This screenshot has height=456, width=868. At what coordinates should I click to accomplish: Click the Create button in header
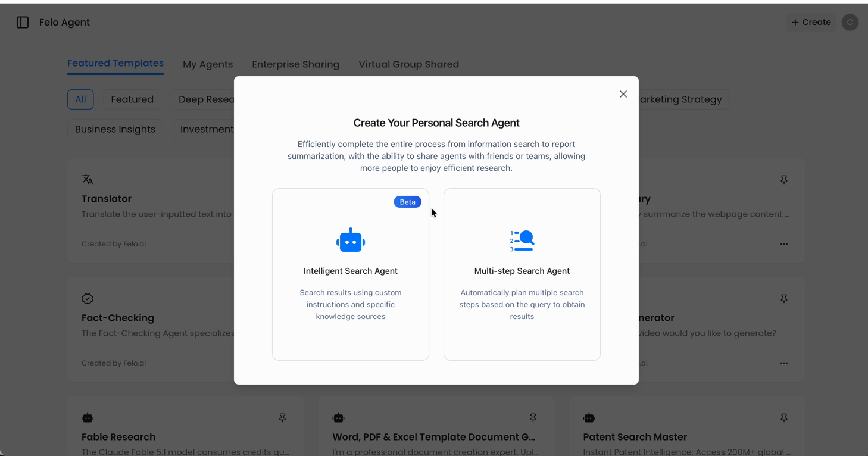(811, 22)
